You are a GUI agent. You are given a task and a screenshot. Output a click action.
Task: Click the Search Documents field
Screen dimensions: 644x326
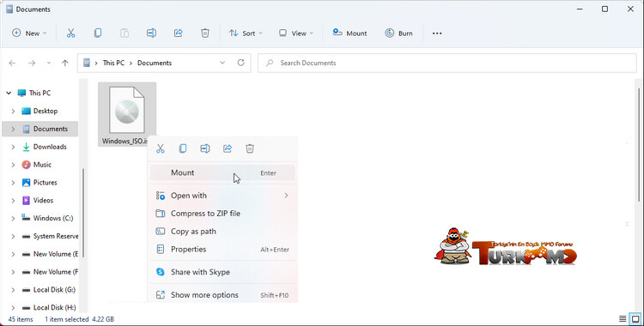pyautogui.click(x=447, y=63)
